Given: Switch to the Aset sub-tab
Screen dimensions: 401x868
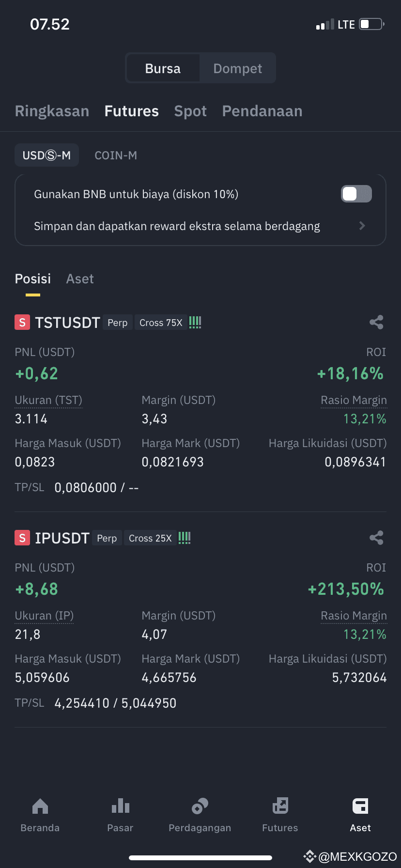Looking at the screenshot, I should pos(80,279).
